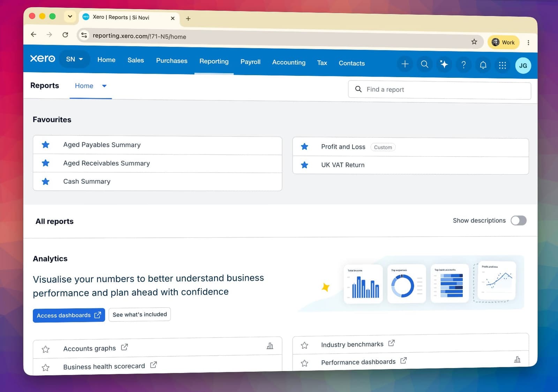Open the Sales menu

click(x=136, y=60)
